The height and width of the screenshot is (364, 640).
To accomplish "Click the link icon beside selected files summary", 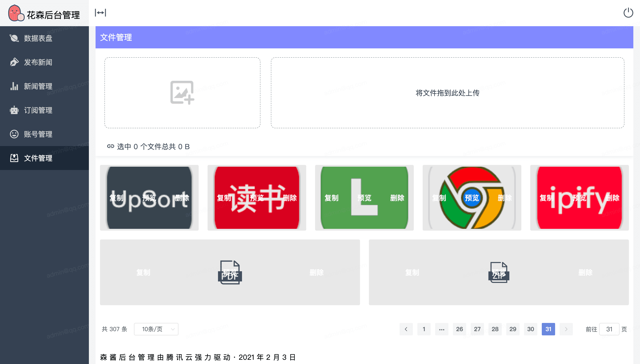I will coord(111,146).
